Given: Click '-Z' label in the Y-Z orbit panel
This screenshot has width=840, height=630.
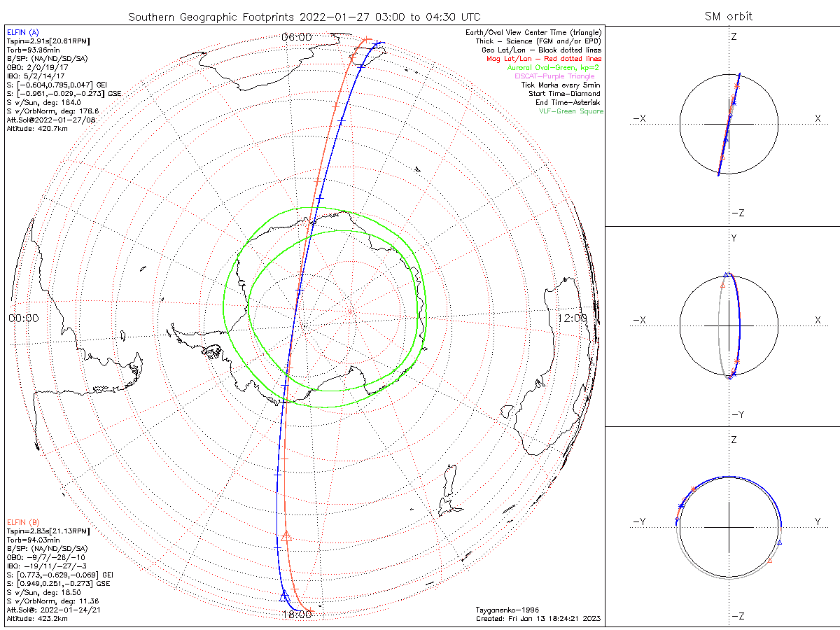Looking at the screenshot, I should (738, 617).
